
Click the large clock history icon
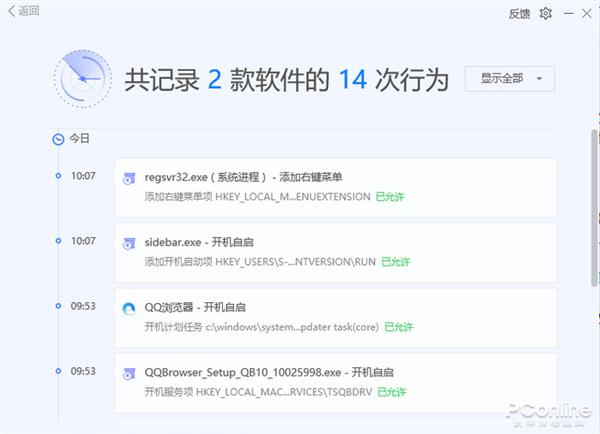84,78
